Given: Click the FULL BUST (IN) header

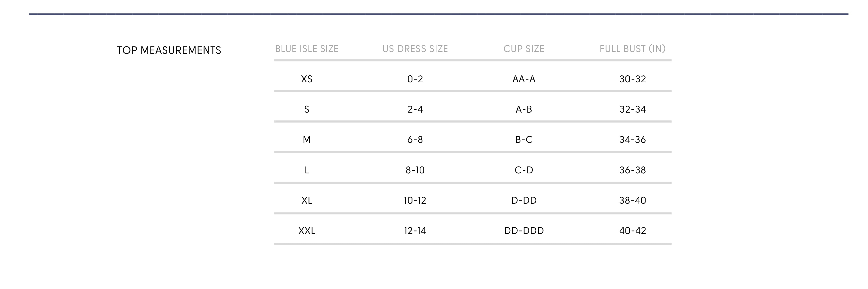Looking at the screenshot, I should tap(632, 49).
